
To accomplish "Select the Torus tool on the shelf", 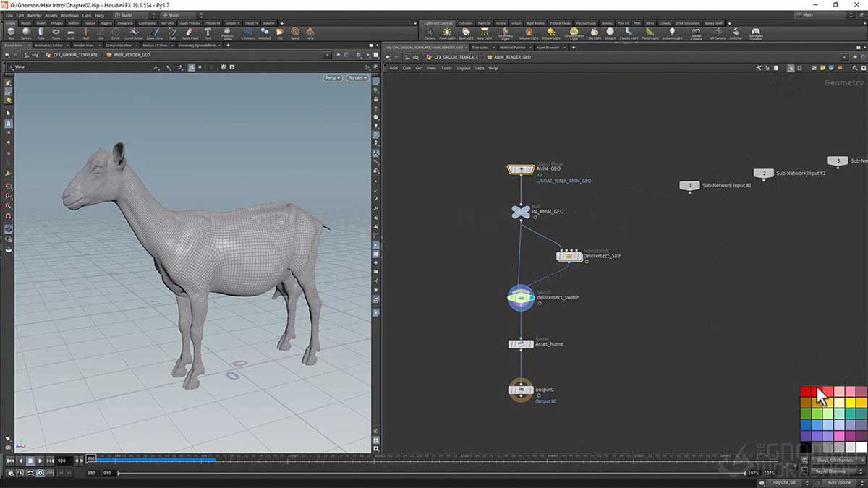I will (x=54, y=32).
